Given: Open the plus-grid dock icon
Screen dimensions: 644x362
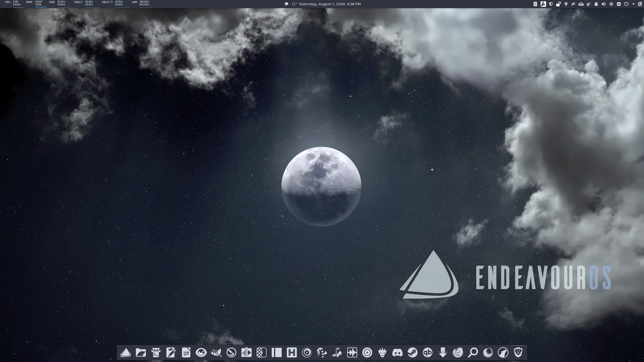Looking at the screenshot, I should click(352, 353).
